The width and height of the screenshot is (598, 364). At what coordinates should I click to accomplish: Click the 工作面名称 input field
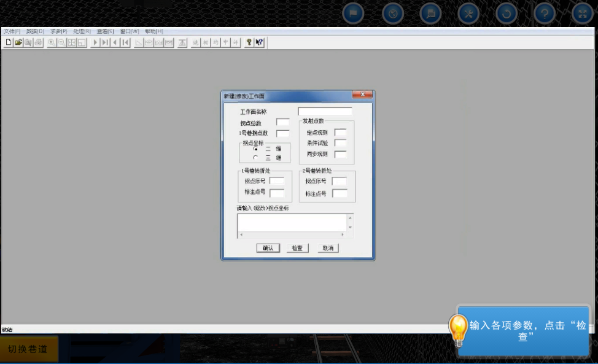[x=325, y=112]
